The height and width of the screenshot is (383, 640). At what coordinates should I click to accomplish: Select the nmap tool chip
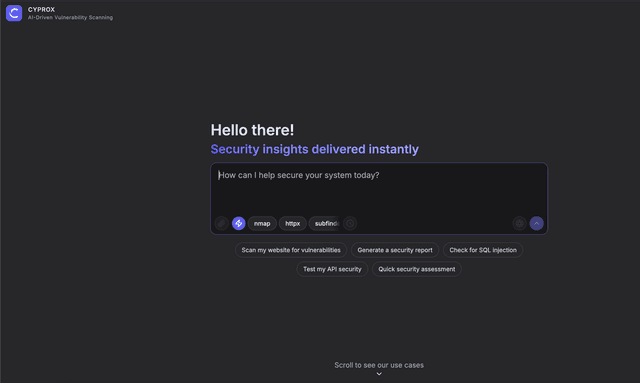click(262, 223)
